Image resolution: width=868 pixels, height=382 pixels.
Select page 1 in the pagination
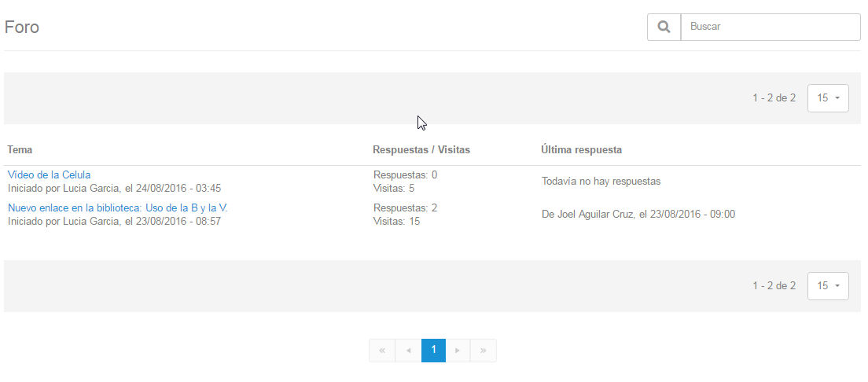point(433,351)
